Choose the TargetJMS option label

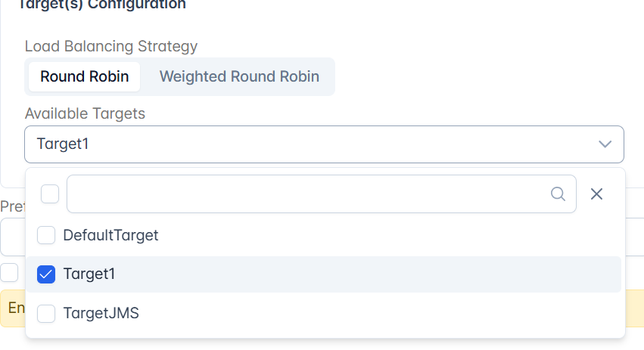(x=101, y=313)
